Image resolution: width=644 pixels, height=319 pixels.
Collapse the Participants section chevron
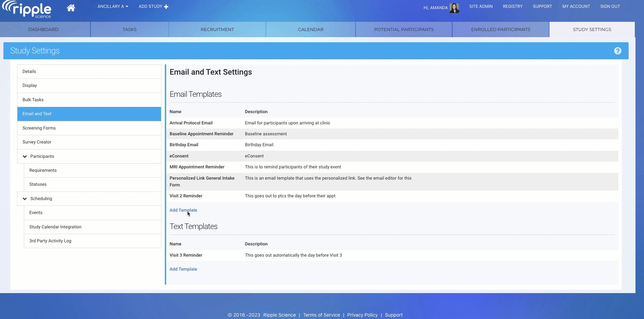[x=25, y=156]
